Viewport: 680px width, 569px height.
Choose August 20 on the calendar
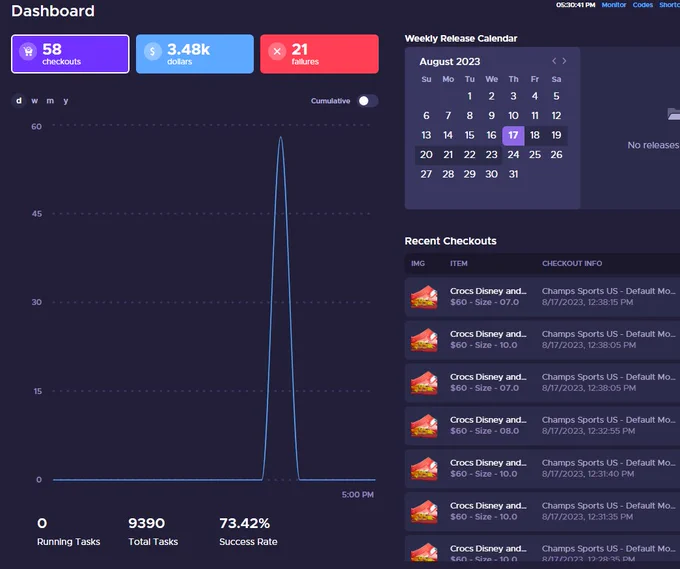pyautogui.click(x=426, y=155)
